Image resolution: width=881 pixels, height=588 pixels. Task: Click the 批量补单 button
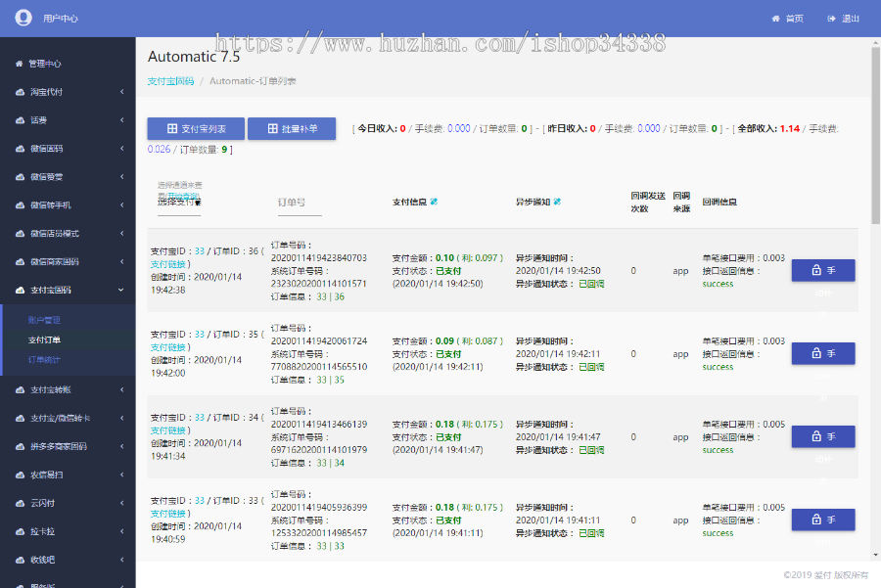point(292,128)
